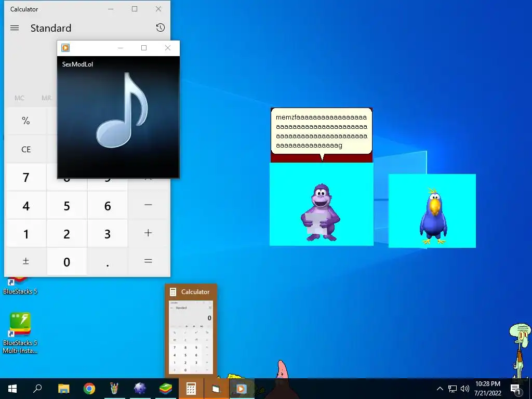532x399 pixels.
Task: Tap the 5 key in Calculator
Action: click(67, 206)
